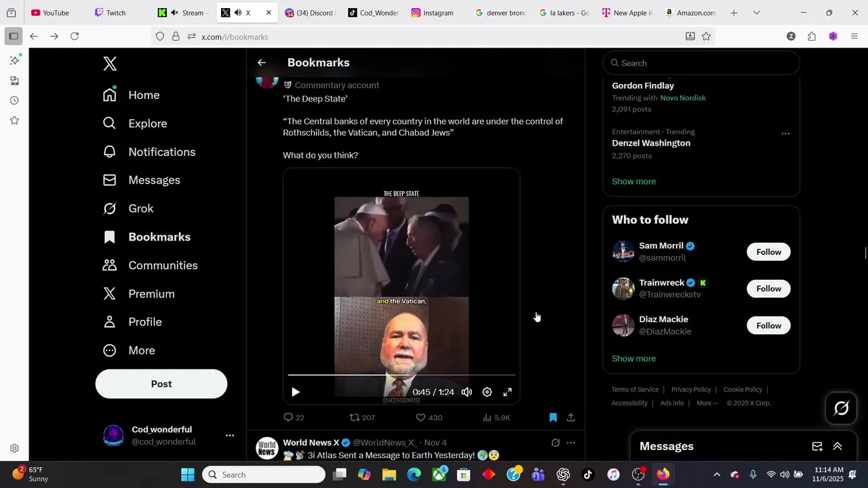Enter fullscreen on the video
Image resolution: width=868 pixels, height=488 pixels.
click(x=507, y=392)
